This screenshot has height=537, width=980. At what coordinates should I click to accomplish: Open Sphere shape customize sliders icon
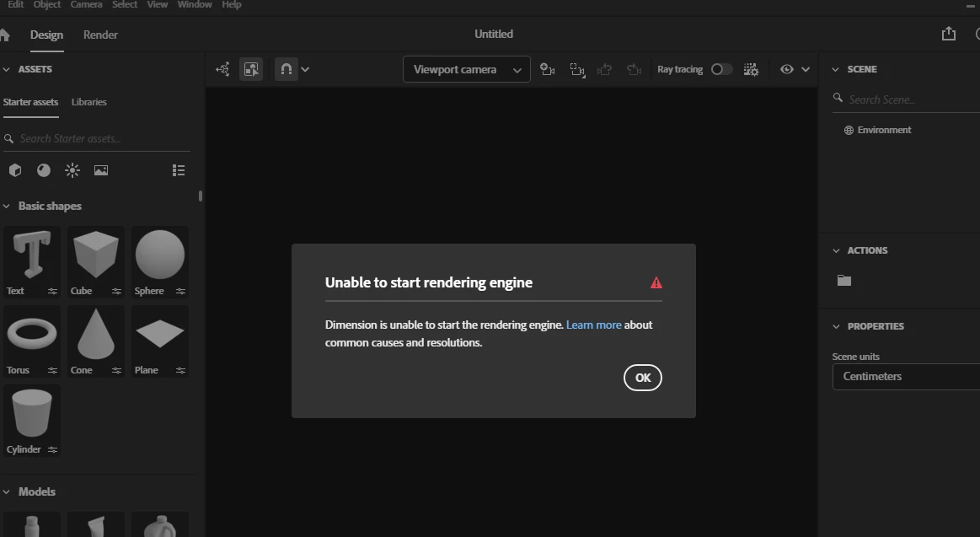pos(180,292)
